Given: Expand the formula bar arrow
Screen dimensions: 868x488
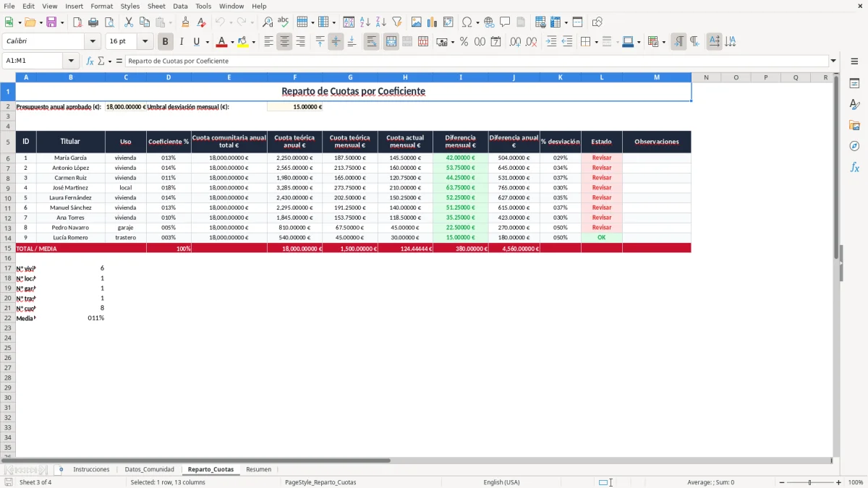Looking at the screenshot, I should pyautogui.click(x=833, y=61).
